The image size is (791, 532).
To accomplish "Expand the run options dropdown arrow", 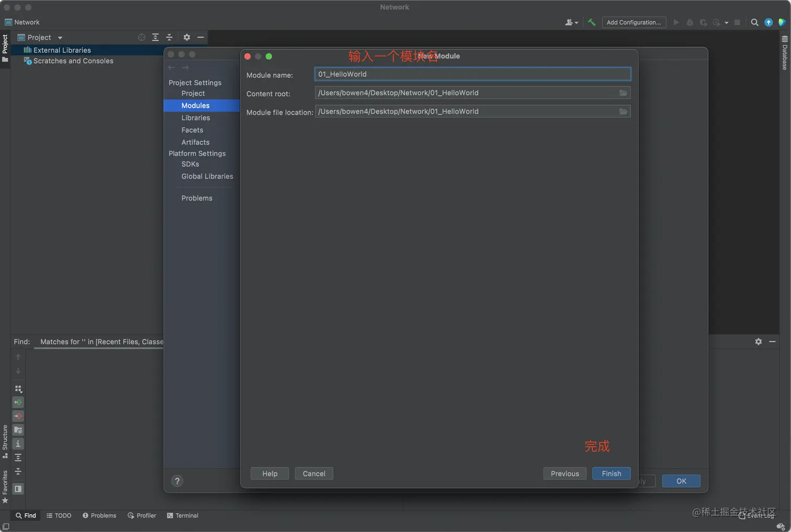I will point(726,22).
